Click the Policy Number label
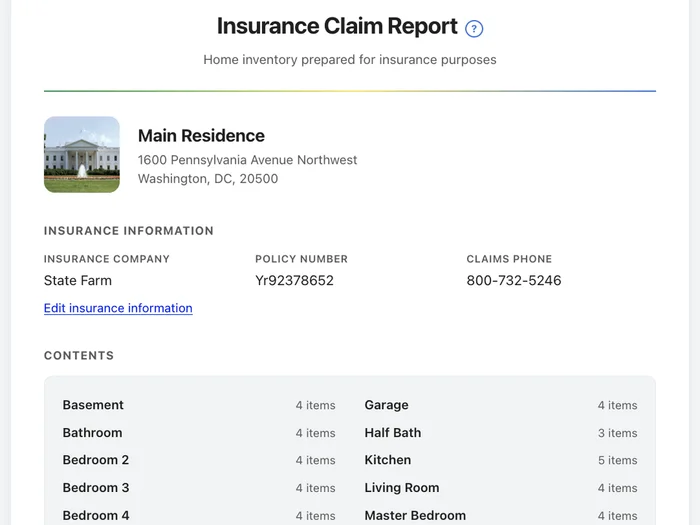700x525 pixels. click(301, 259)
